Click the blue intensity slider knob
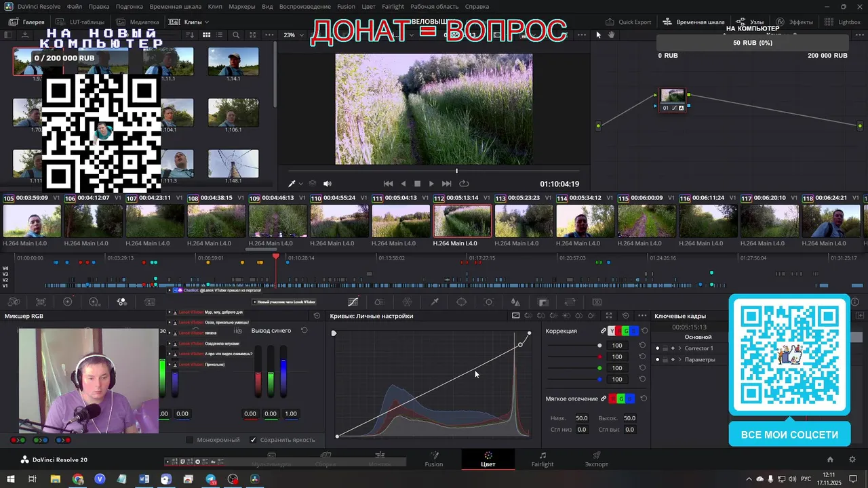Screen dimensions: 868x488 (x=599, y=380)
